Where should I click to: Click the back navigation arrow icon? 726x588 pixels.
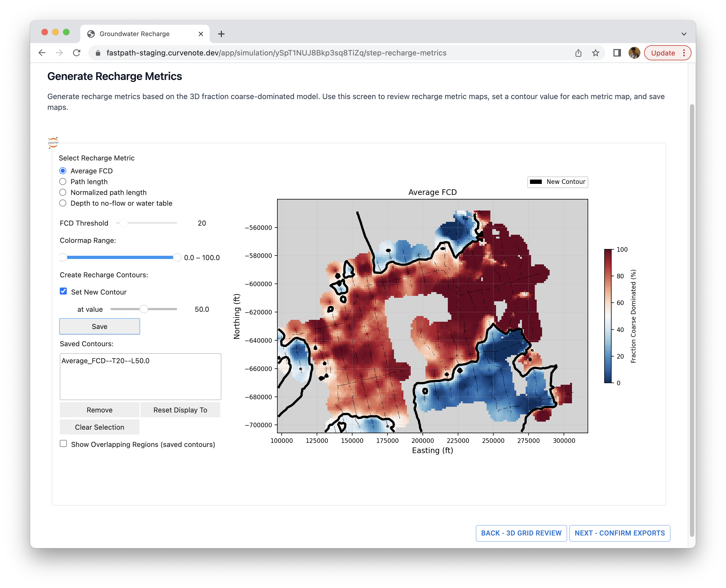pyautogui.click(x=43, y=53)
